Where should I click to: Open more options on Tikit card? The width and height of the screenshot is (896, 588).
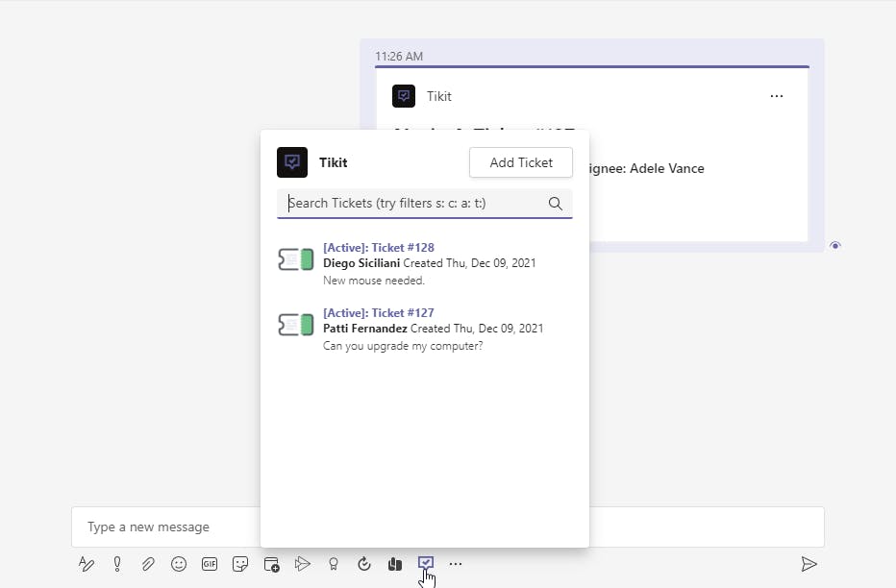pos(776,96)
